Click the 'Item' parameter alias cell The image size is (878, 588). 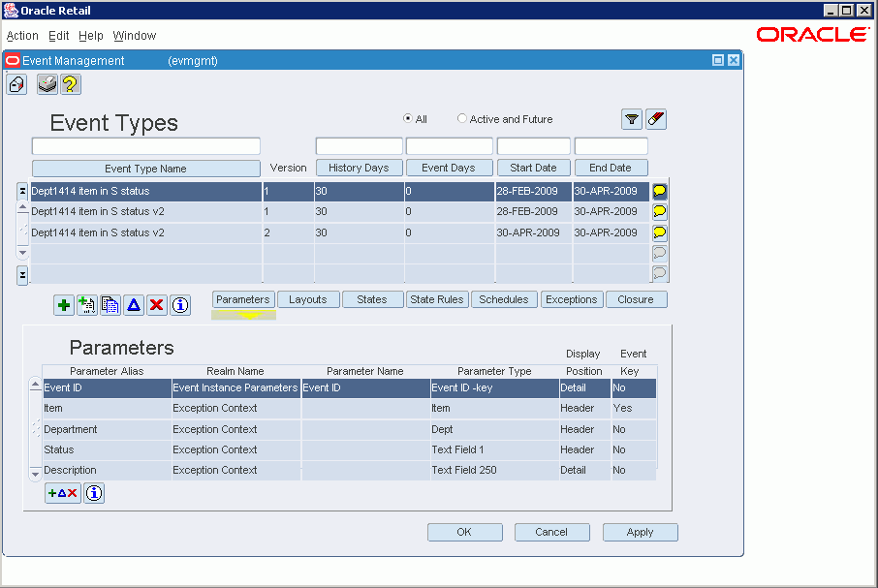point(107,409)
